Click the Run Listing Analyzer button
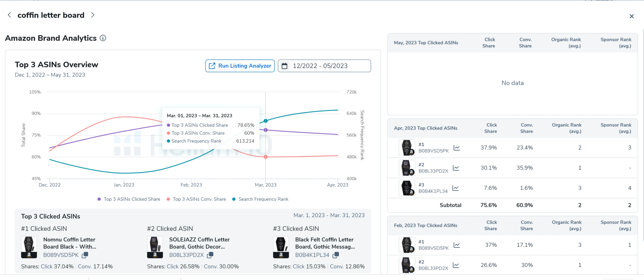644x280 pixels. coord(240,66)
